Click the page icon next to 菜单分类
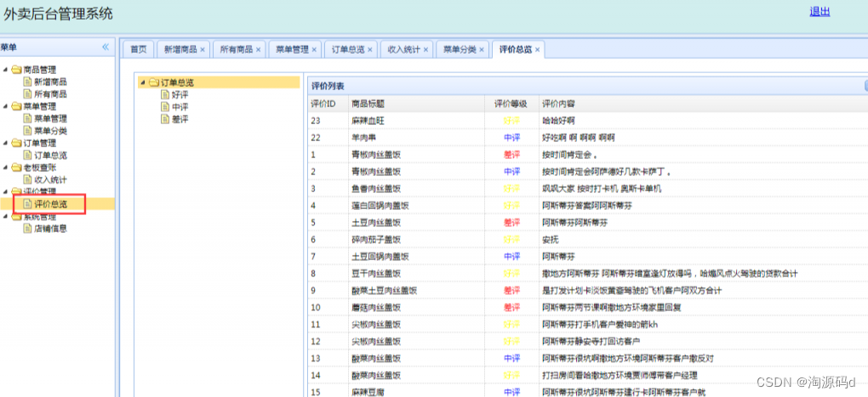This screenshot has width=868, height=397. point(27,131)
